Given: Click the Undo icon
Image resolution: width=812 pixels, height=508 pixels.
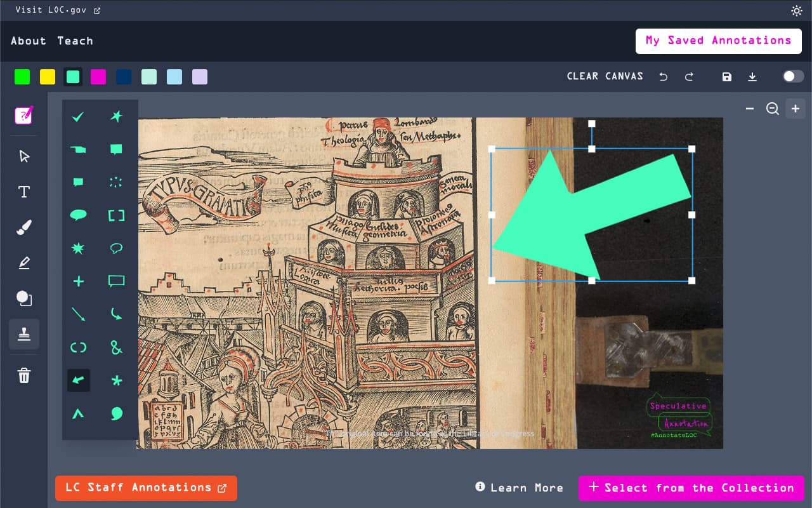Looking at the screenshot, I should [663, 76].
